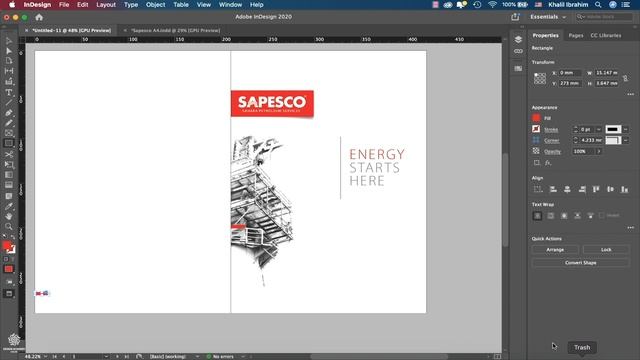Open the Links panel icon

pos(518,51)
